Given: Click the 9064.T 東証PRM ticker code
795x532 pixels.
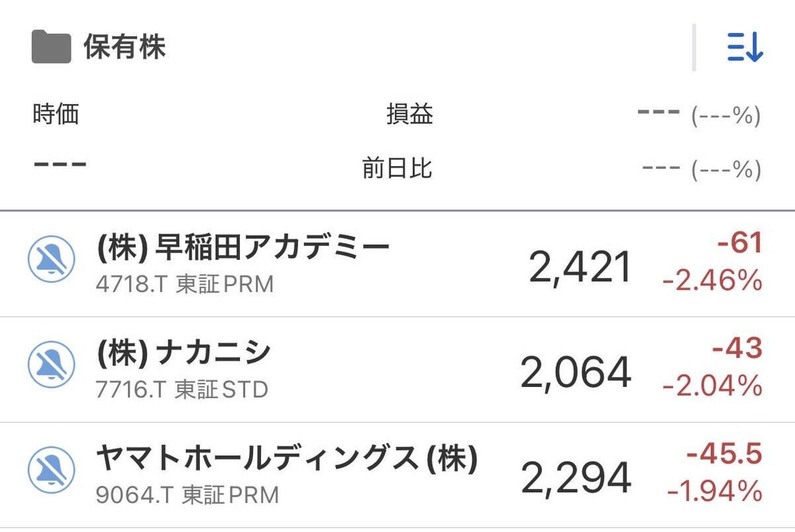Looking at the screenshot, I should point(187,495).
